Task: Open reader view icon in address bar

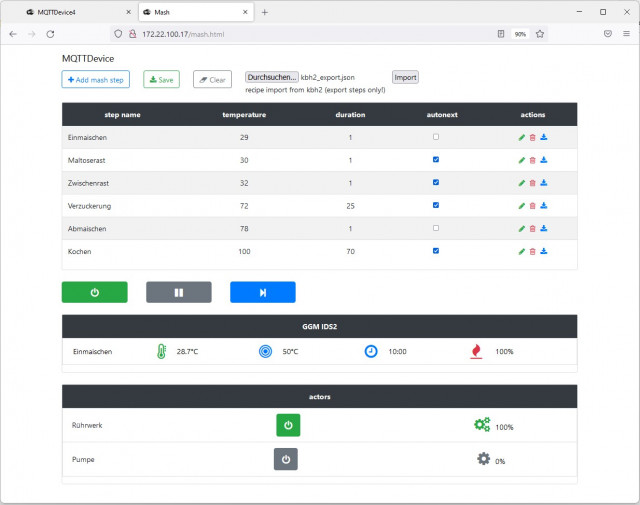Action: click(x=501, y=34)
